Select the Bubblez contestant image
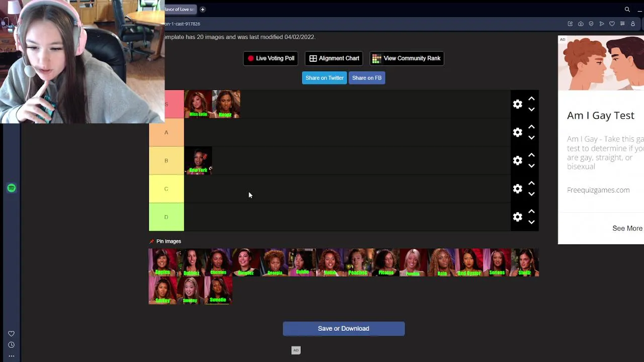Screen dimensions: 644x362 [191, 262]
